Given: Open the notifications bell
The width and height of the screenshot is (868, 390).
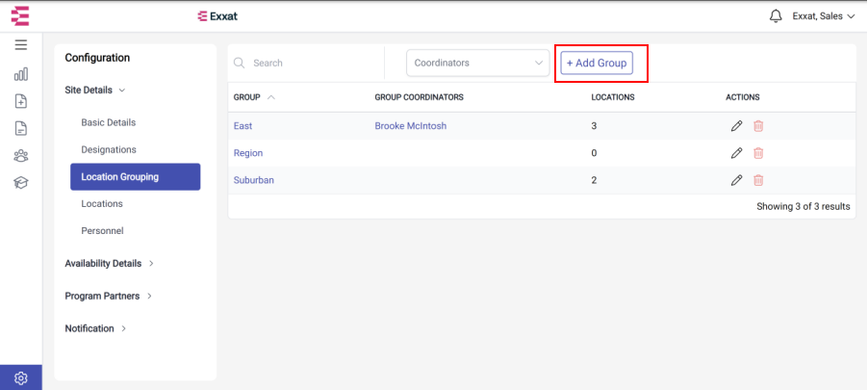Looking at the screenshot, I should [777, 16].
